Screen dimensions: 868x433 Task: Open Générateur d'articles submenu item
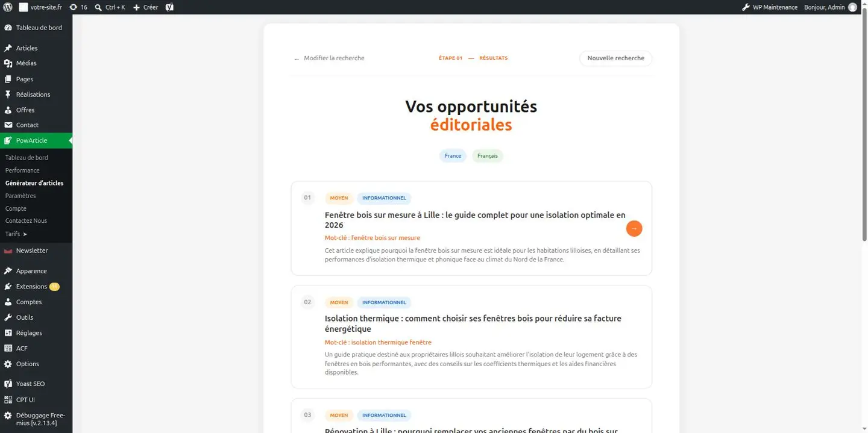[34, 183]
